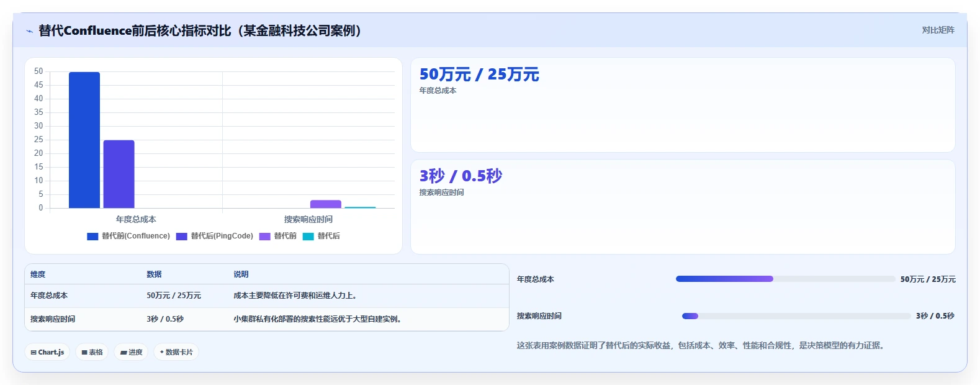Click the 数据 column header
This screenshot has height=385, width=980.
[x=154, y=274]
